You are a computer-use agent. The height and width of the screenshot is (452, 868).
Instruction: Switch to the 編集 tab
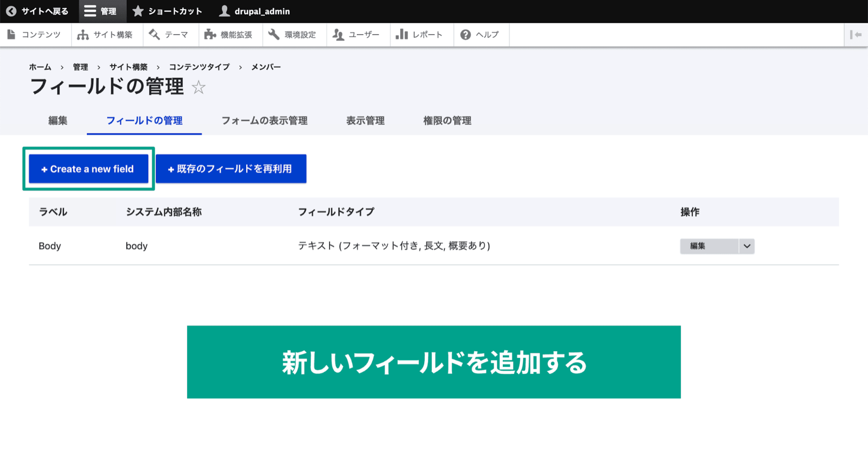pyautogui.click(x=58, y=120)
